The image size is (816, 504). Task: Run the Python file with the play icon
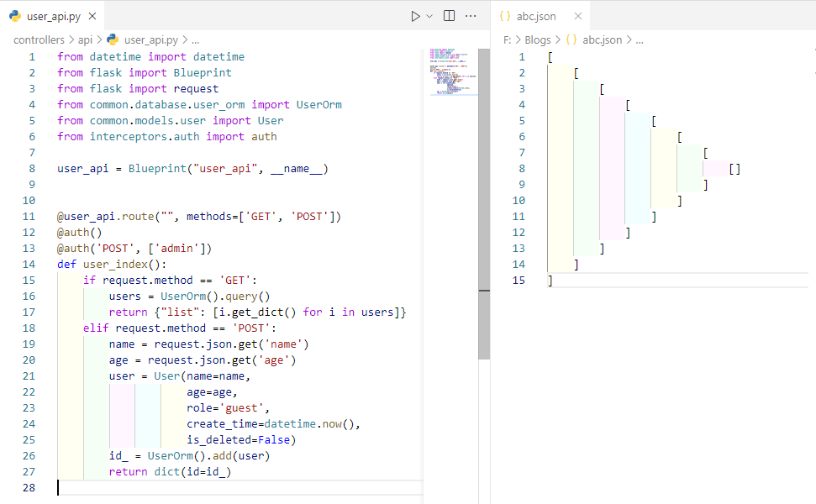coord(415,16)
